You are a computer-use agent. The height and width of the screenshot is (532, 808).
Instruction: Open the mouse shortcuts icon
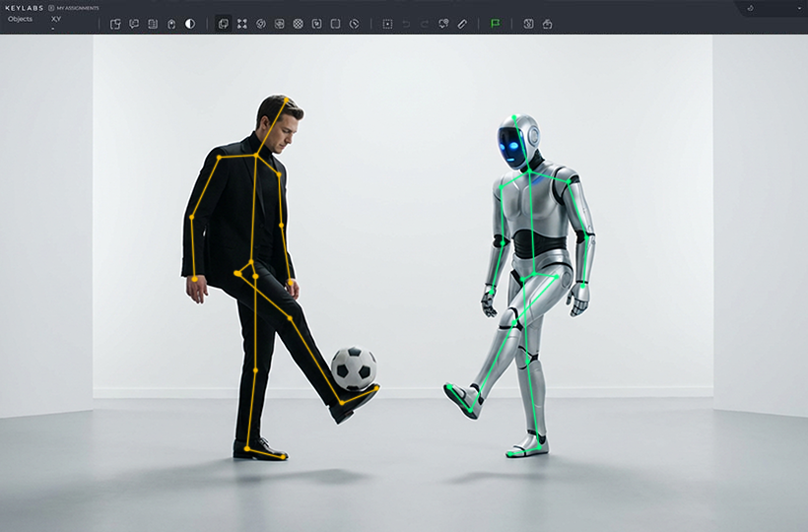pyautogui.click(x=171, y=24)
